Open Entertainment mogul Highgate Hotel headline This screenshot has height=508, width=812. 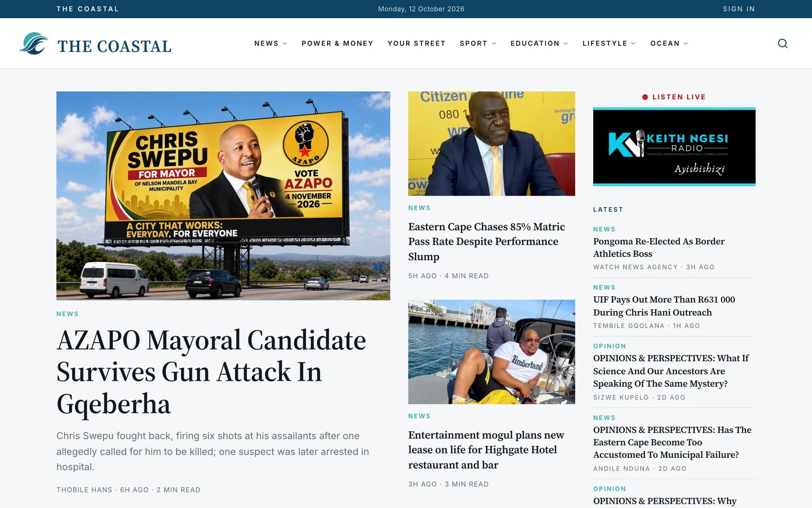[x=486, y=450]
